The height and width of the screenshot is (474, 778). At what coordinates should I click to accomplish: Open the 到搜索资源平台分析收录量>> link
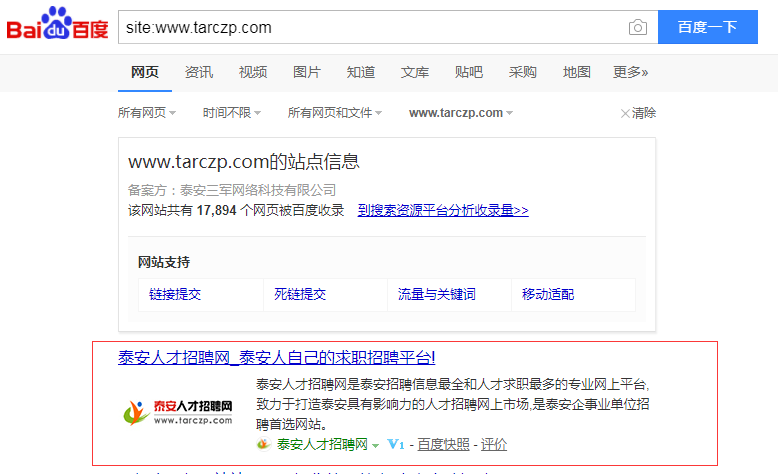[443, 210]
